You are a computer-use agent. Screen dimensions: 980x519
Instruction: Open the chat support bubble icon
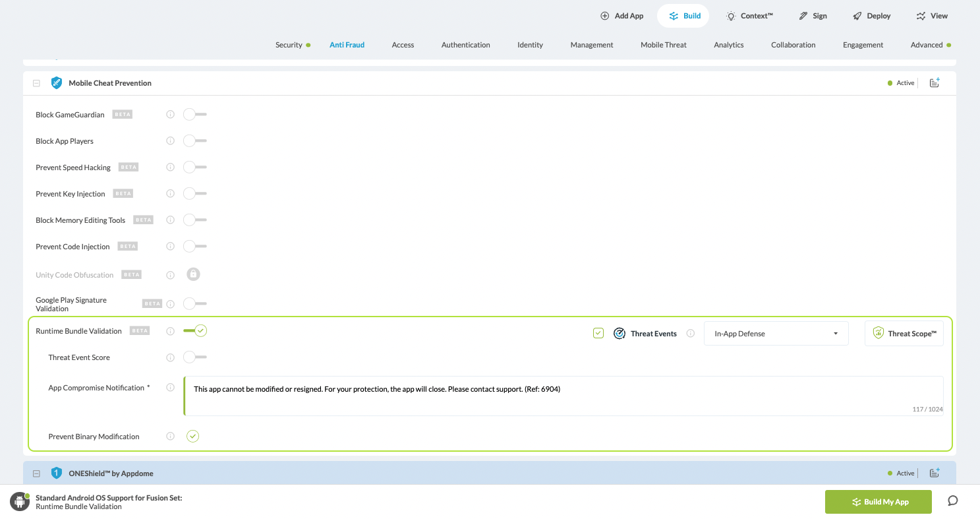point(952,501)
